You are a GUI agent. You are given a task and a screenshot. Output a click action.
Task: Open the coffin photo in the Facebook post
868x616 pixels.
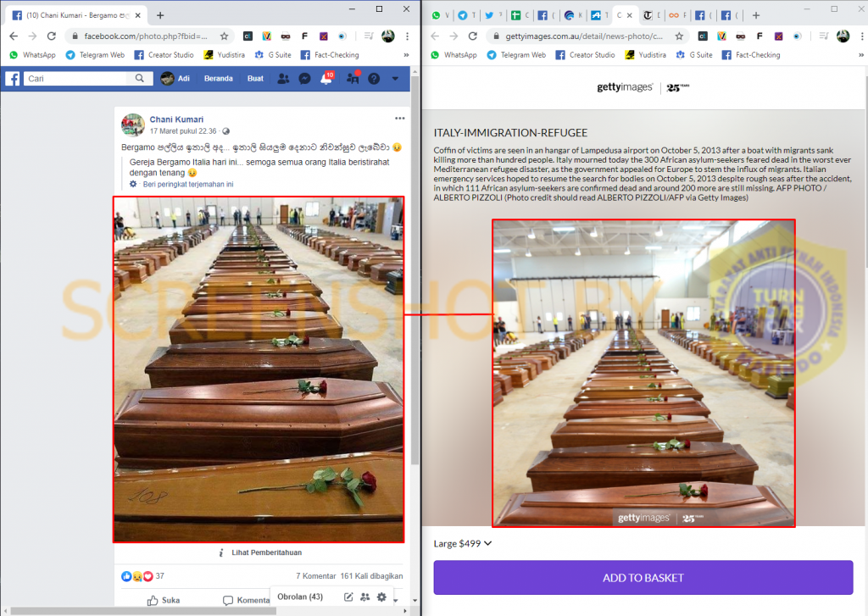click(x=259, y=369)
